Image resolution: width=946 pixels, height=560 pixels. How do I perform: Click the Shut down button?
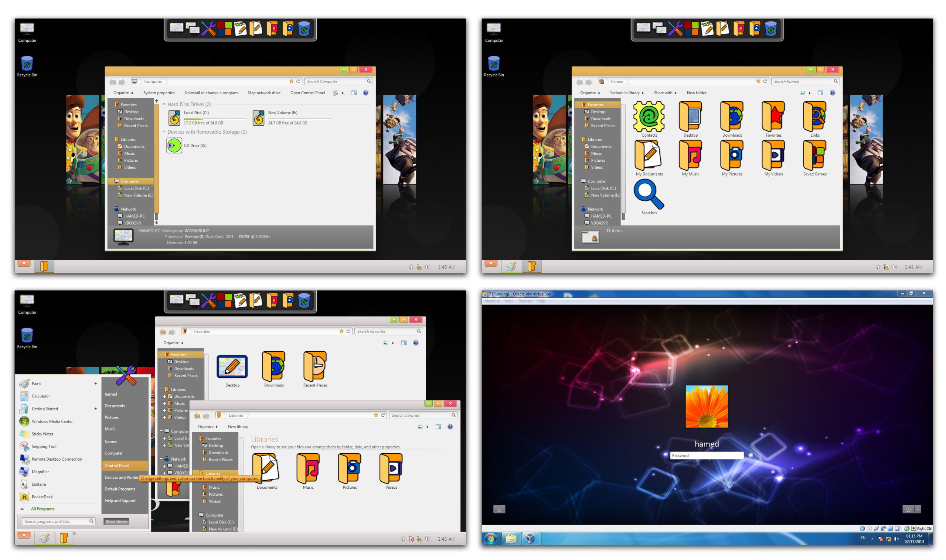[x=116, y=522]
